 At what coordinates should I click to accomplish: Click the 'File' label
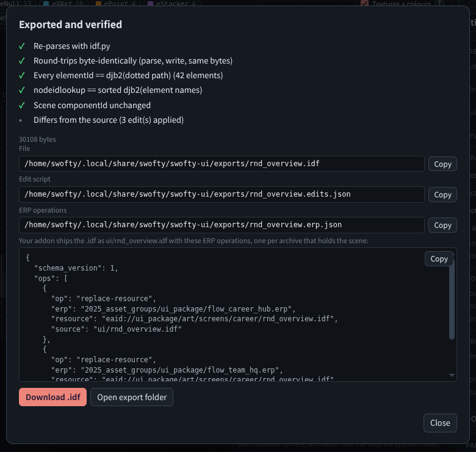[x=24, y=148]
